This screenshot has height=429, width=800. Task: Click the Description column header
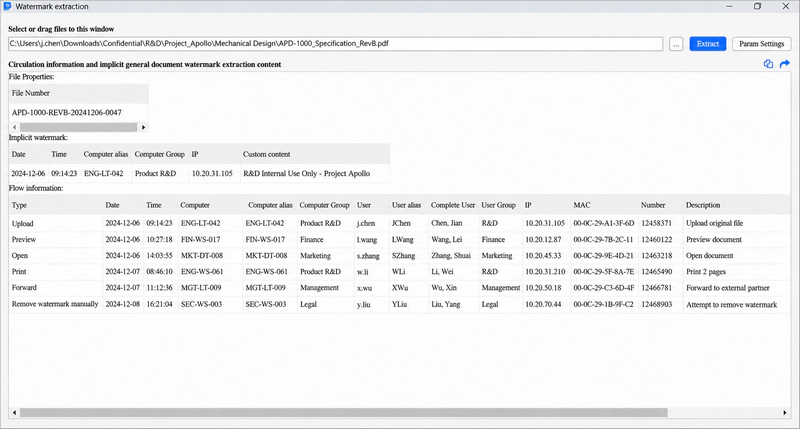(x=703, y=205)
